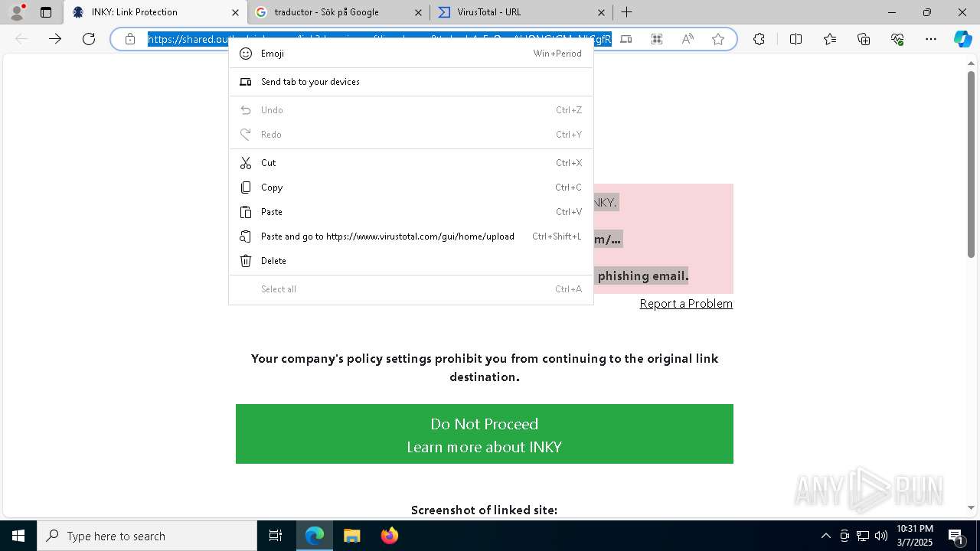Open the volume tray icon
This screenshot has height=551, width=980.
[881, 536]
